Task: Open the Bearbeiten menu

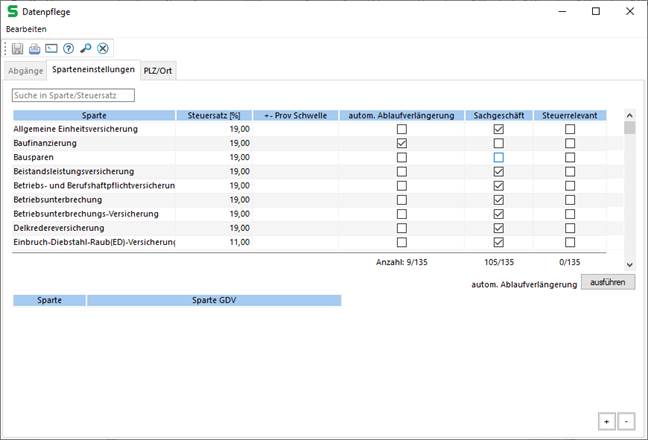Action: (26, 28)
